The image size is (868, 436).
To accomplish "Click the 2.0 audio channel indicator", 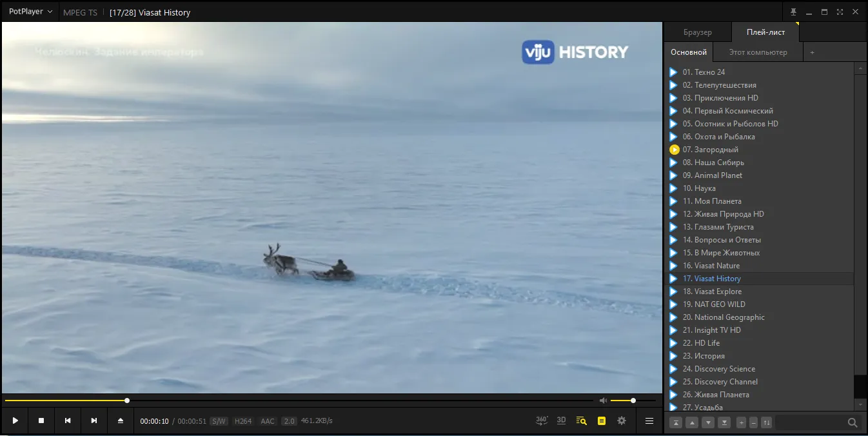I will point(289,421).
